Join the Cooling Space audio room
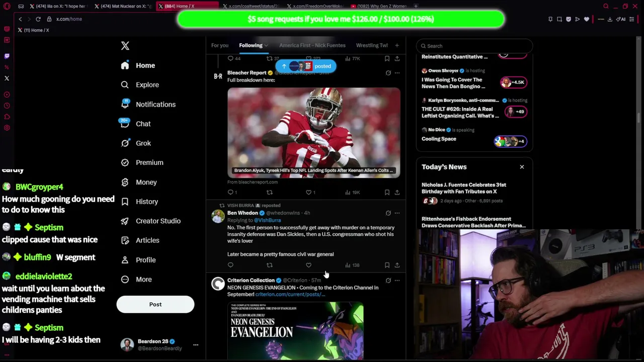This screenshot has height=362, width=644. pyautogui.click(x=510, y=141)
